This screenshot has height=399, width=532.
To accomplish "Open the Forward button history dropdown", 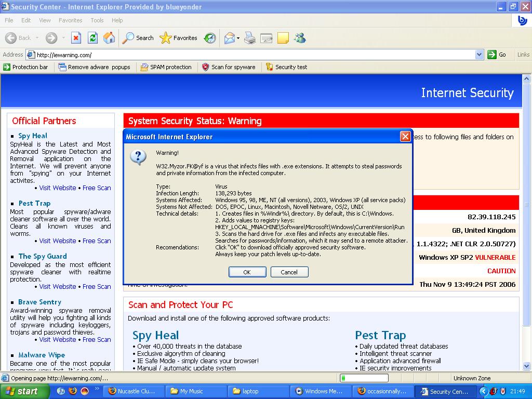I will click(x=63, y=38).
